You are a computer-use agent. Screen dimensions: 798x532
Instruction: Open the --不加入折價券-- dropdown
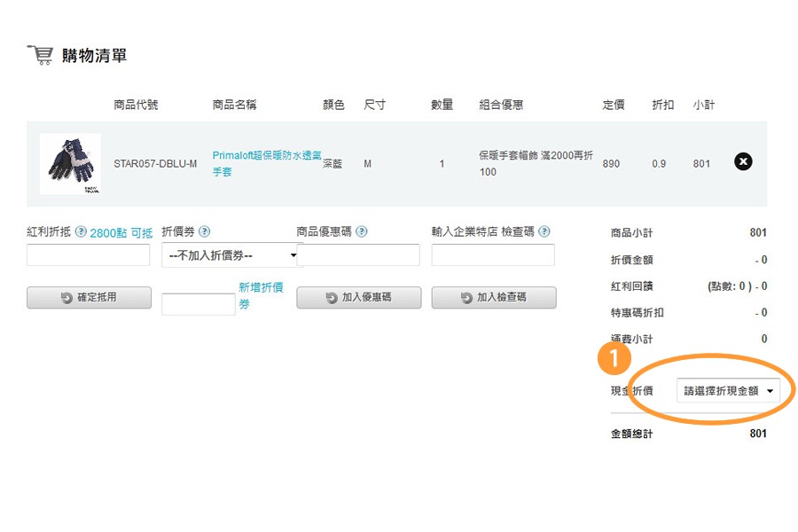[x=232, y=255]
